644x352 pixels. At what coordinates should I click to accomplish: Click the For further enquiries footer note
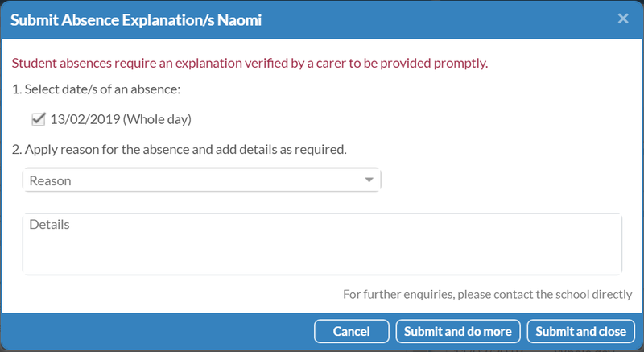(488, 295)
